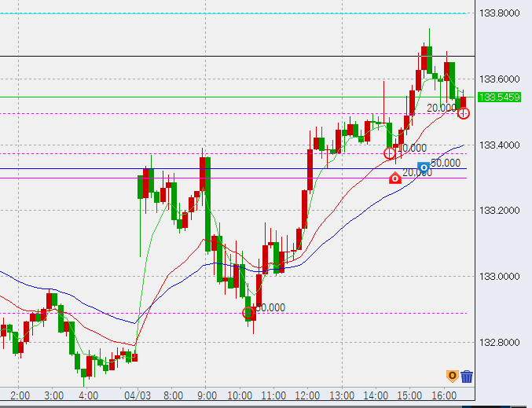This screenshot has width=532, height=408.
Task: Click the 133.8000 price axis label
Action: 500,13
